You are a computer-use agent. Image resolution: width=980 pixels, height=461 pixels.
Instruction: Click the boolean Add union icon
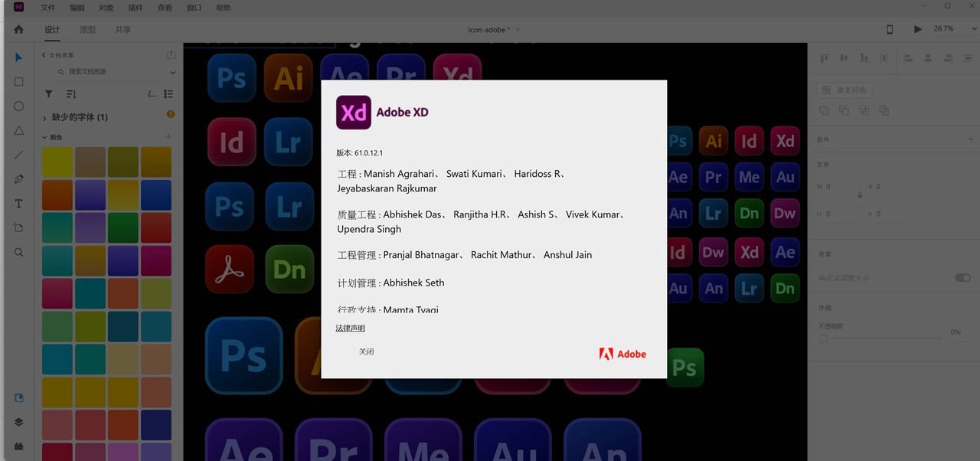click(x=825, y=110)
